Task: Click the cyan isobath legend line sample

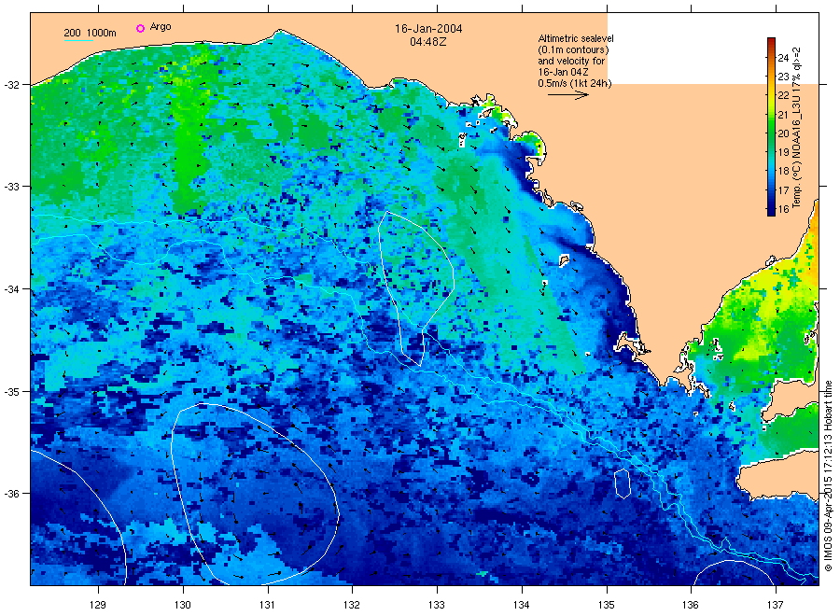Action: 78,40
